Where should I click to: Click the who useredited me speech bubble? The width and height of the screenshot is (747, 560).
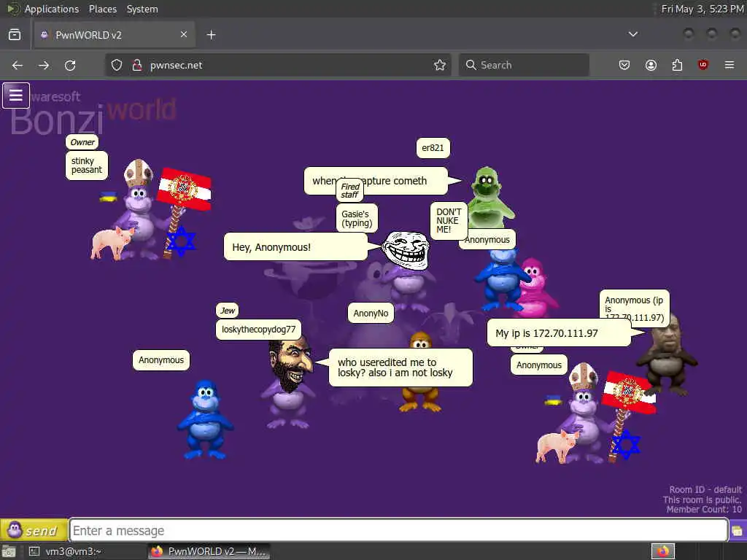400,367
